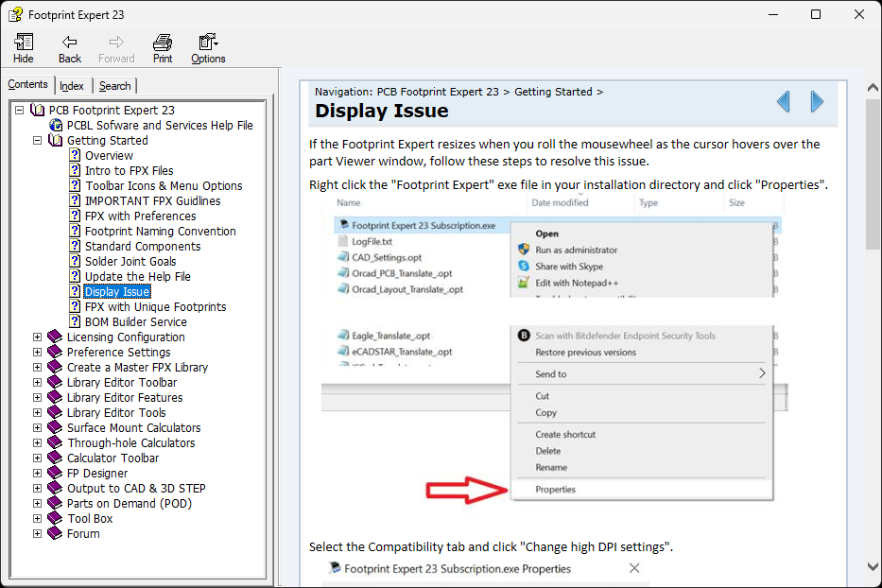
Task: Click the purple book icon beside Library Editor Toolbar
Action: [55, 382]
